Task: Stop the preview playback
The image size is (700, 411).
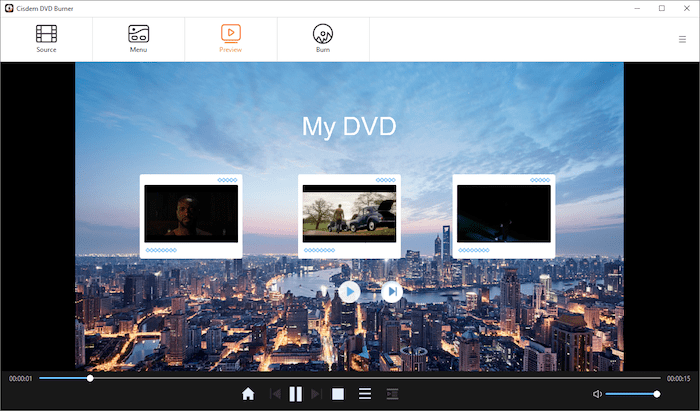Action: pos(338,394)
